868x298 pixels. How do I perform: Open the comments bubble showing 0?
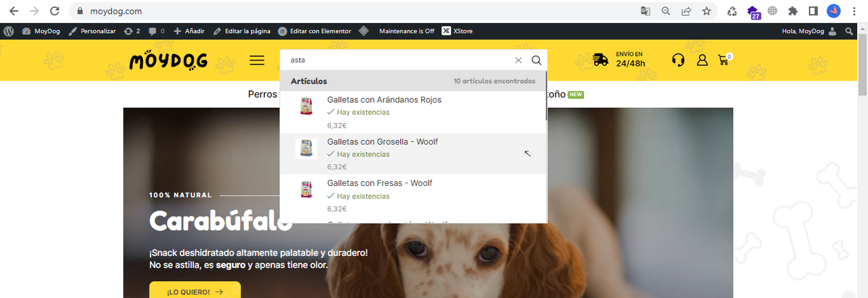[156, 31]
